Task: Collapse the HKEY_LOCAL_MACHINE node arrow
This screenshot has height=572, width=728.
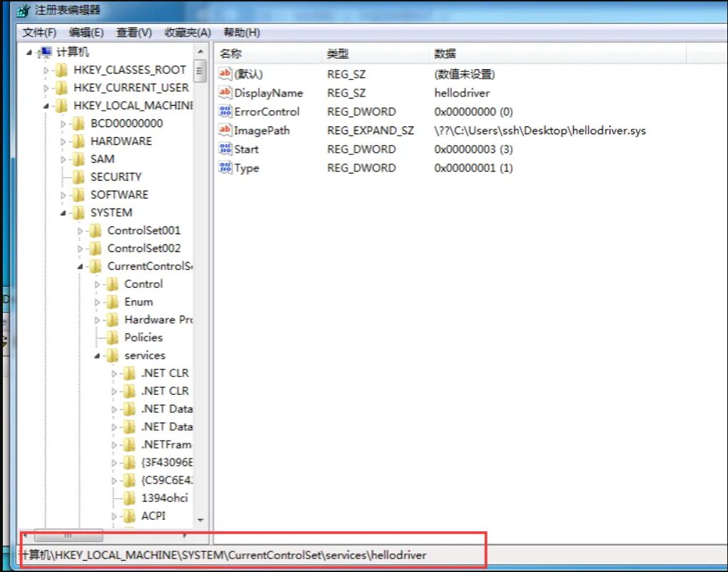Action: 46,106
